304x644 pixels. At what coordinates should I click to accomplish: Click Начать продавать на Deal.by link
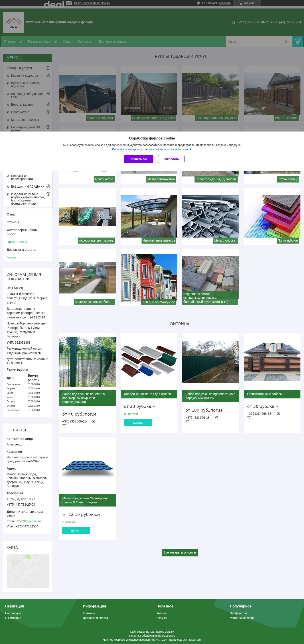[92, 3]
